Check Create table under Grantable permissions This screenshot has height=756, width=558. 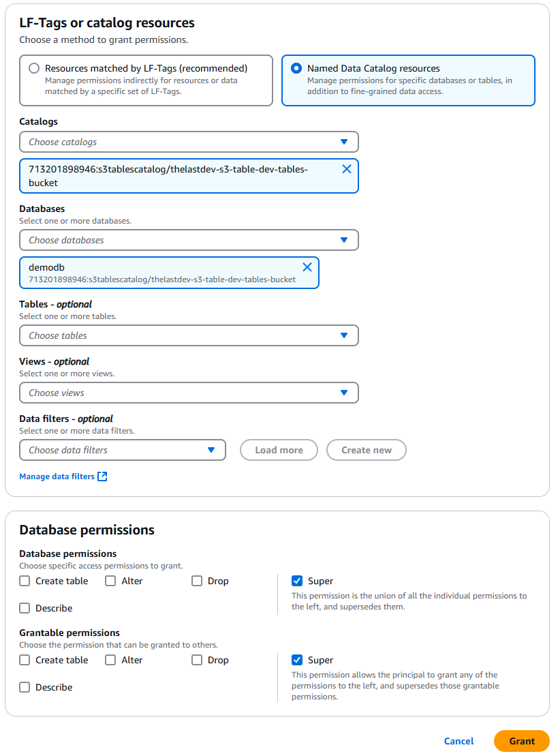pyautogui.click(x=24, y=660)
